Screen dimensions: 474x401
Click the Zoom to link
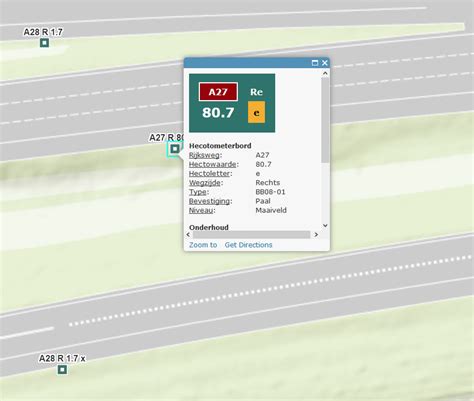point(203,245)
